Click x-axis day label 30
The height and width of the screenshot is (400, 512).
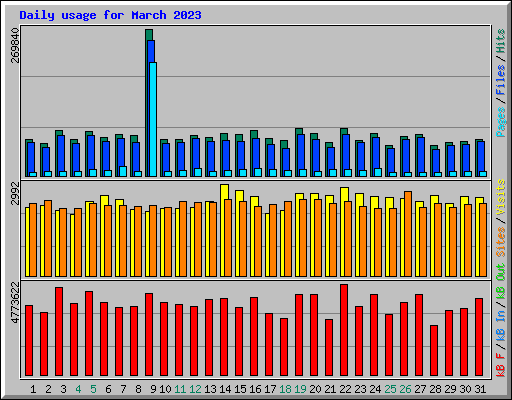coord(465,389)
